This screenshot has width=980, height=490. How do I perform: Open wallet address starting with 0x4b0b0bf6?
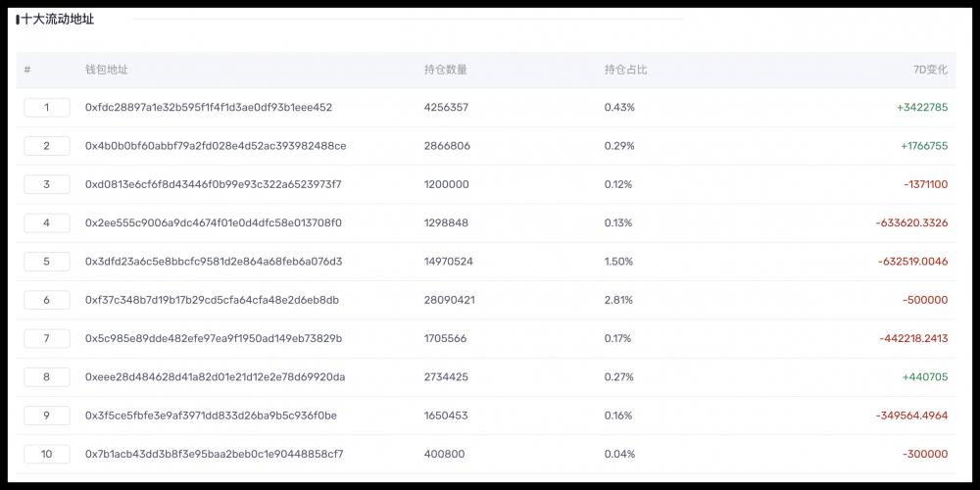tap(216, 146)
